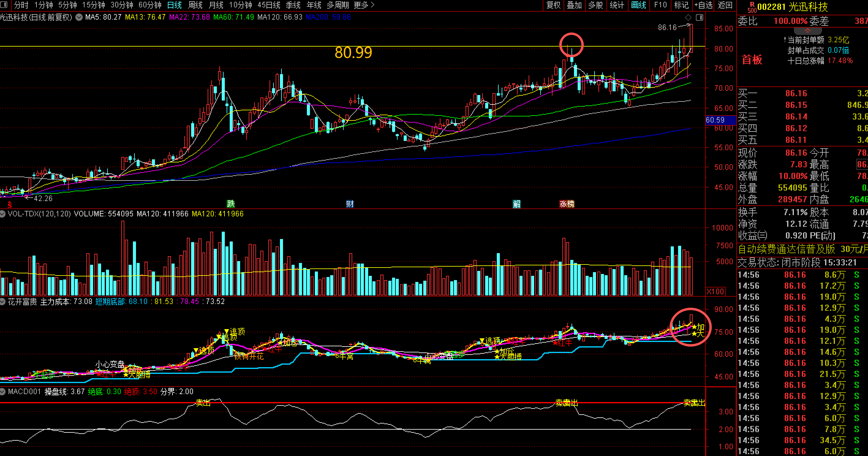
Task: Click the diamond marker icon above chart
Action: pyautogui.click(x=688, y=17)
